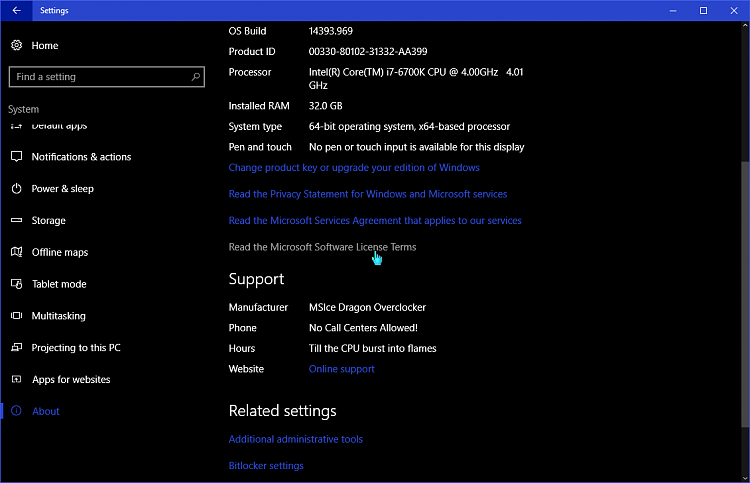Open Change product key or upgrade link

(354, 167)
